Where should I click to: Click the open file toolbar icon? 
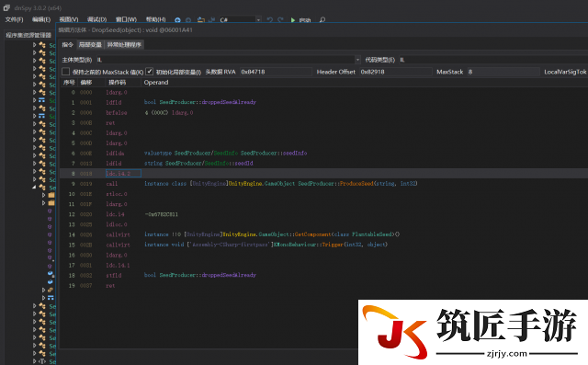[201, 20]
